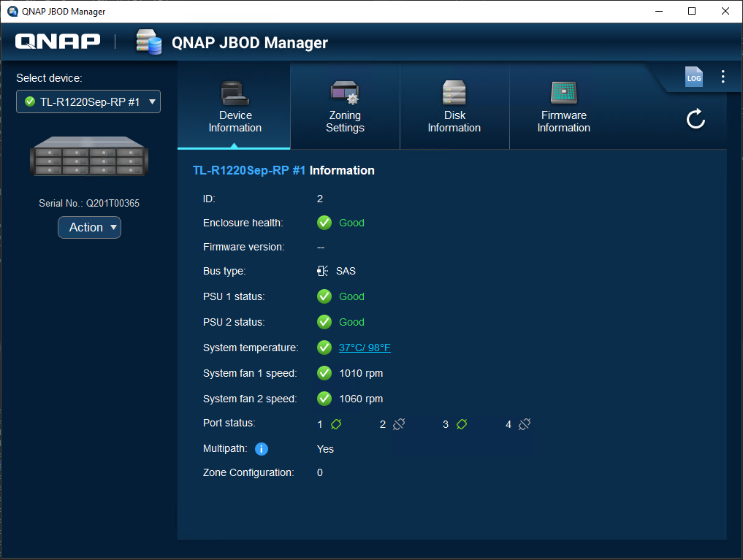743x560 pixels.
Task: Open the Firmware Information tab
Action: pos(563,107)
